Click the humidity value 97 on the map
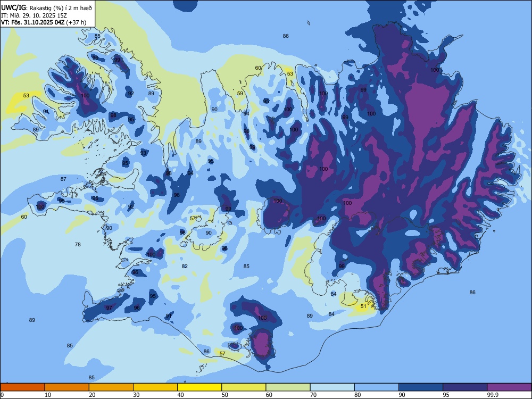 coord(109,307)
